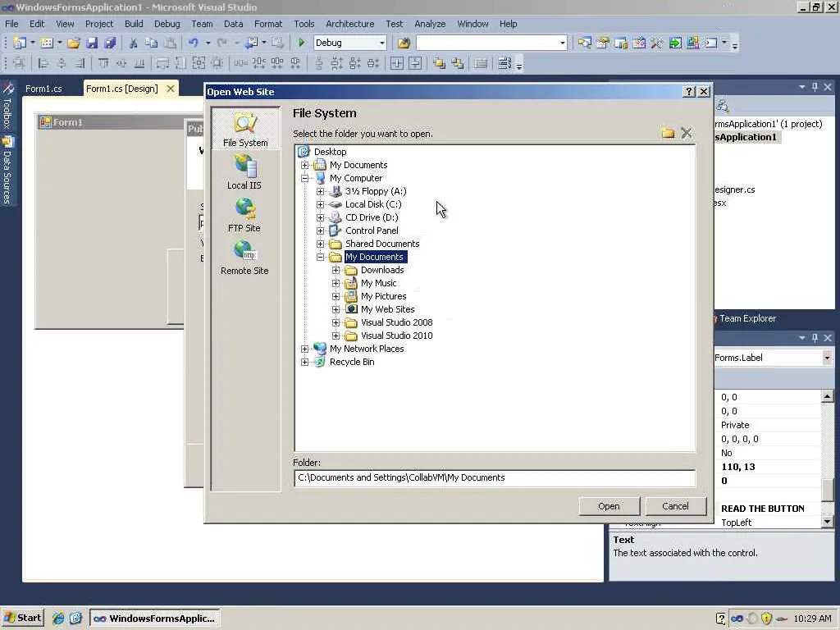
Task: Click the Copy icon in toolbar
Action: (152, 43)
